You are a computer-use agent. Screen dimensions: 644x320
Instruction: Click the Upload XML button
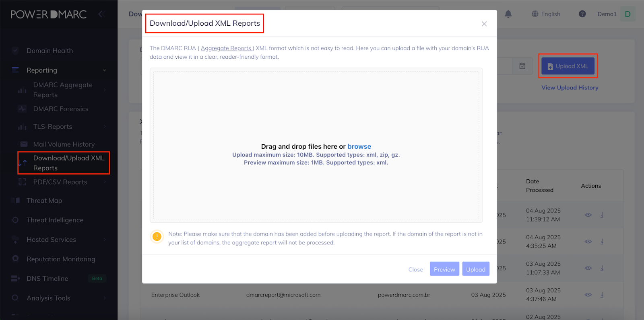click(568, 66)
